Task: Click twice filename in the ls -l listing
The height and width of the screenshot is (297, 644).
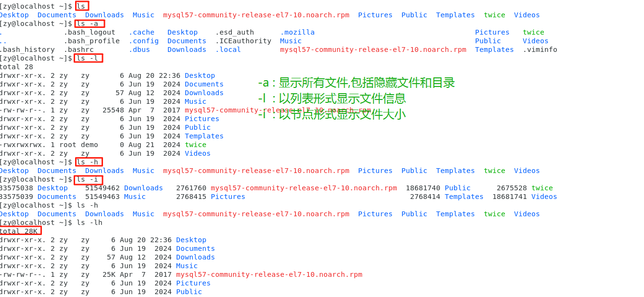Action: tap(195, 145)
